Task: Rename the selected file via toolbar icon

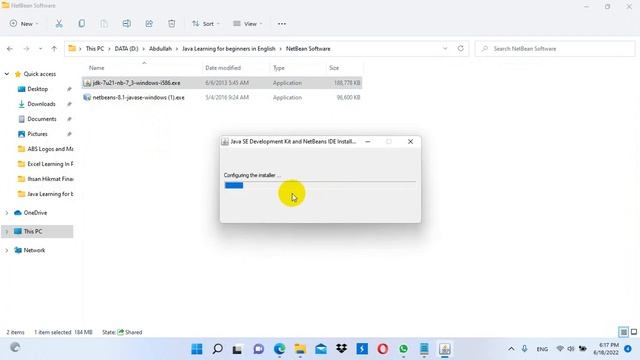Action: [x=127, y=24]
